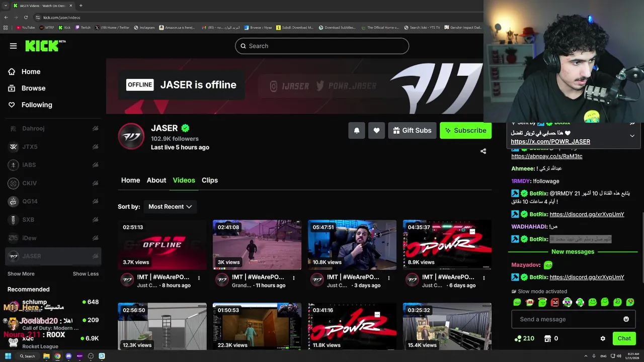
Task: Open the x.com/POWR_JASER link
Action: pos(550,142)
